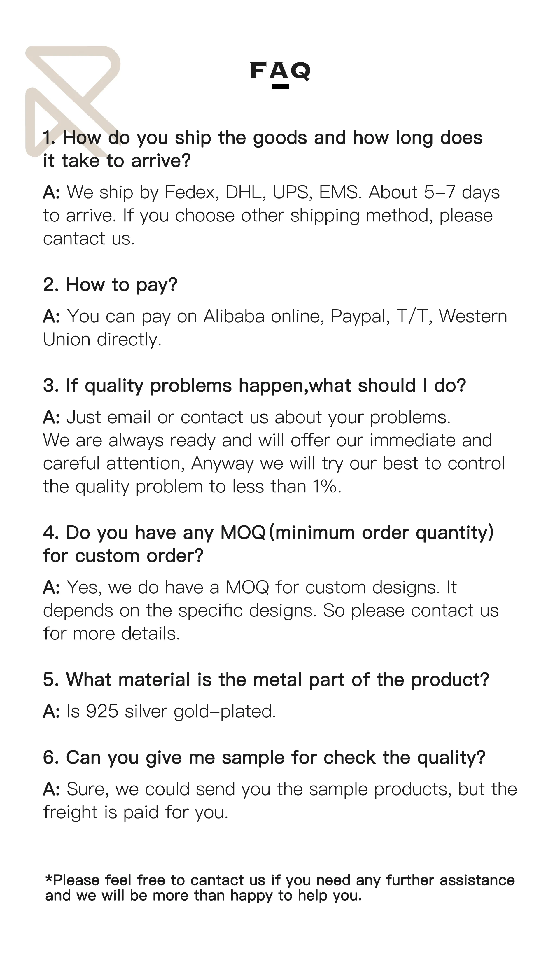Click the footer note about further assistance

point(280,888)
